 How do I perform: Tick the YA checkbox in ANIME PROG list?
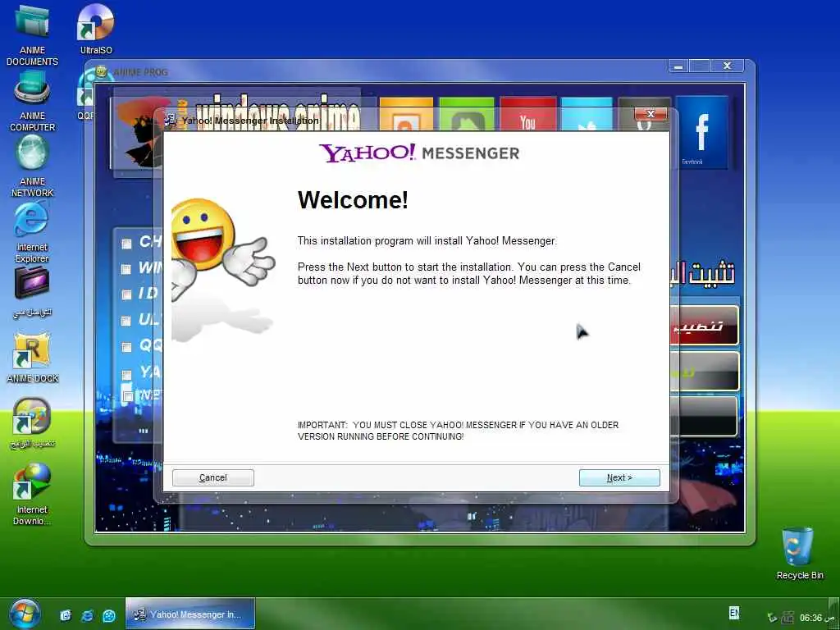[x=126, y=374]
